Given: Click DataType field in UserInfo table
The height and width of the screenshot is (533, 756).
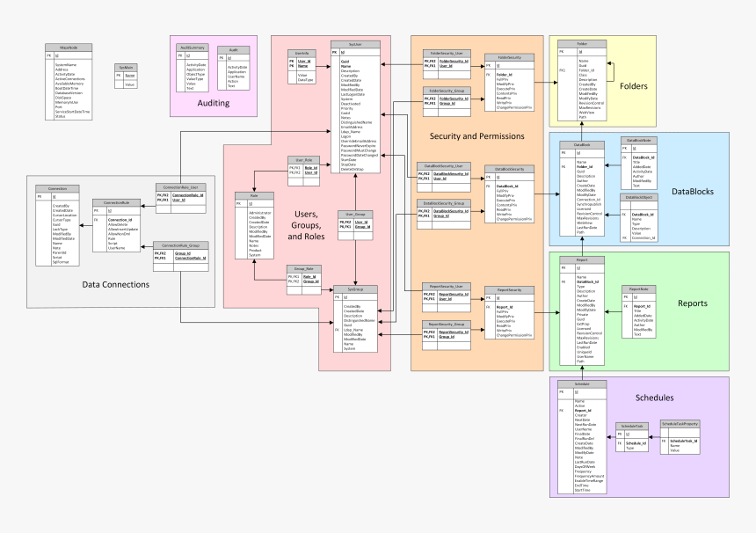Looking at the screenshot, I should point(306,80).
